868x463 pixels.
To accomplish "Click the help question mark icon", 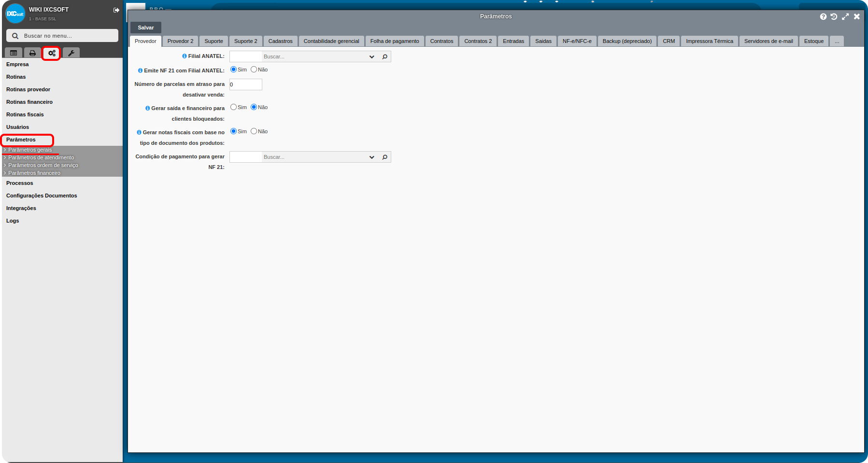I will coord(823,16).
